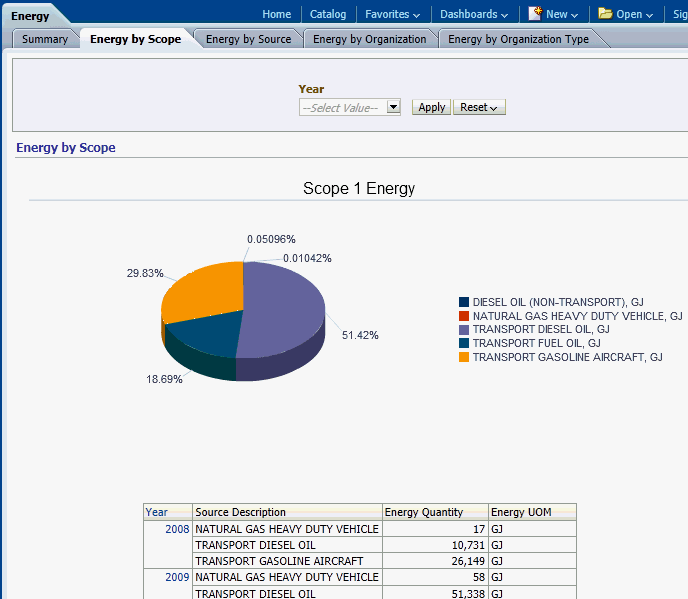Open Energy by Organization Type tab
The height and width of the screenshot is (599, 688).
pos(518,39)
